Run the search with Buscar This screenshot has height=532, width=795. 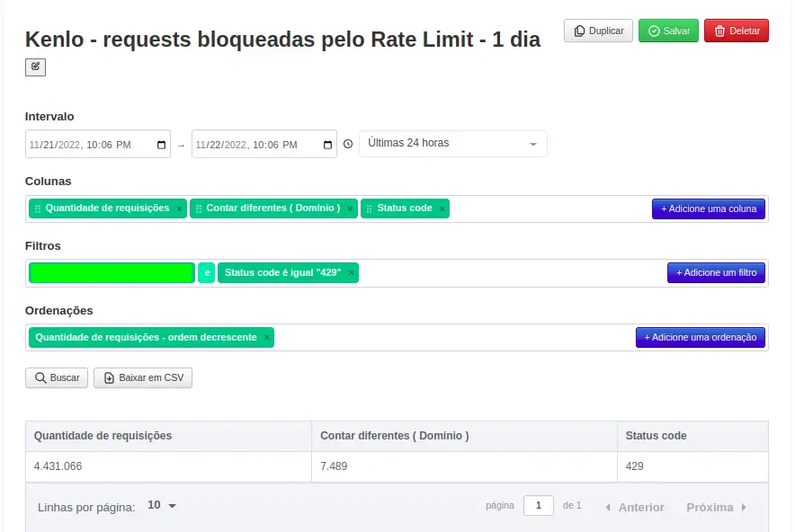[56, 377]
